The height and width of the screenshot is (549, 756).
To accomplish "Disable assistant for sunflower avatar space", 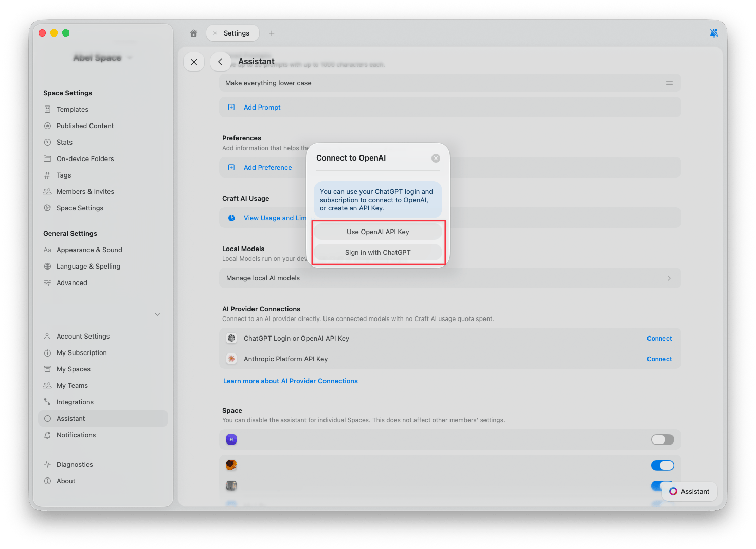I will pos(662,465).
